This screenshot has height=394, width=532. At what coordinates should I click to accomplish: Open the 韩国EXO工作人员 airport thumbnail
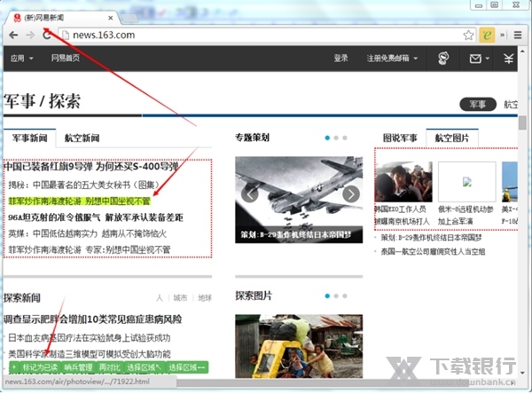pyautogui.click(x=403, y=182)
